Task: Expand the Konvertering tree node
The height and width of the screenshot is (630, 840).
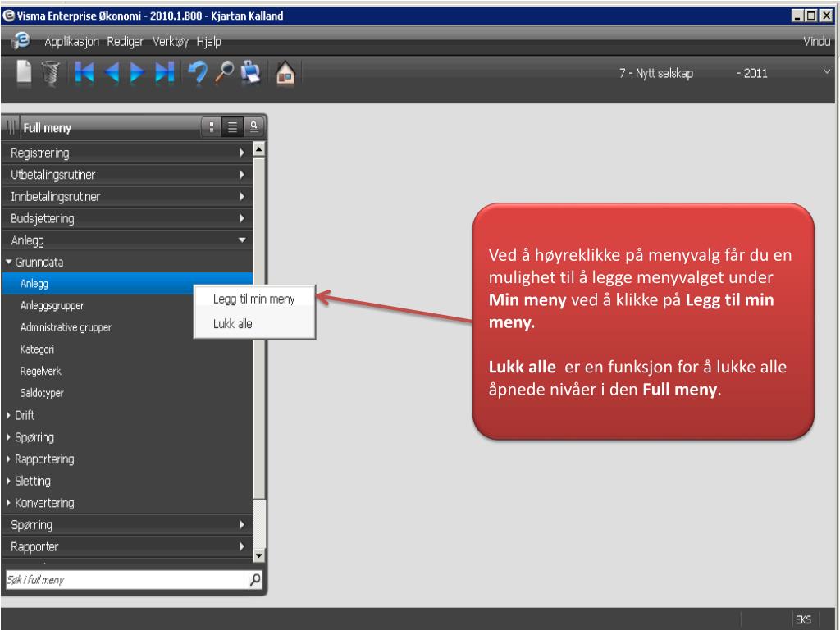Action: click(8, 503)
